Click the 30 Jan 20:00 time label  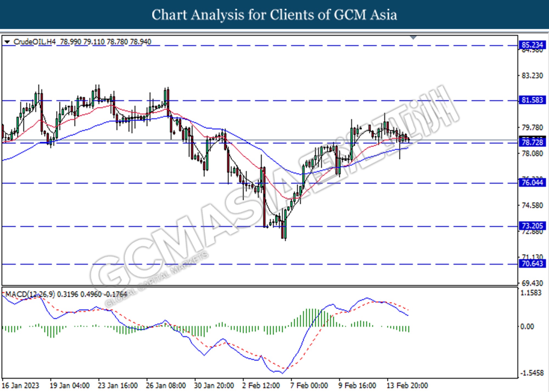(x=214, y=386)
